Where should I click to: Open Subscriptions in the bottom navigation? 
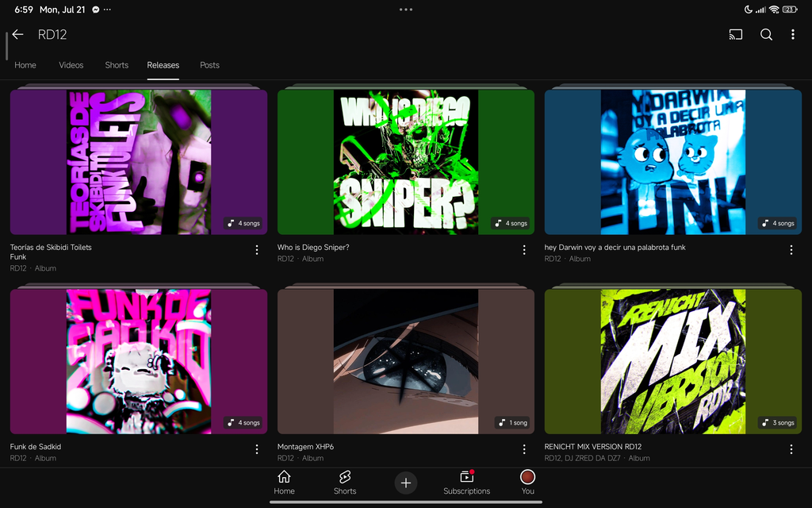tap(466, 483)
